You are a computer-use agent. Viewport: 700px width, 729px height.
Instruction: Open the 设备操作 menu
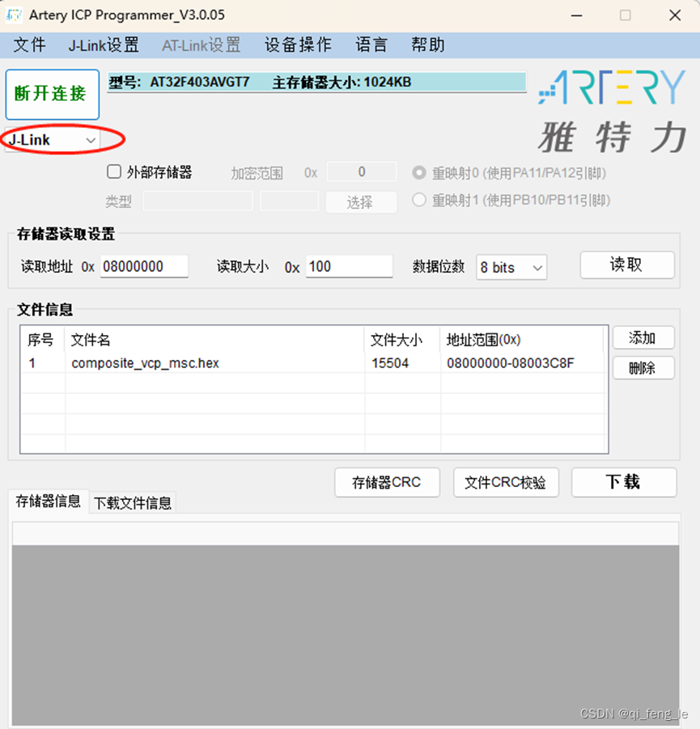point(298,45)
